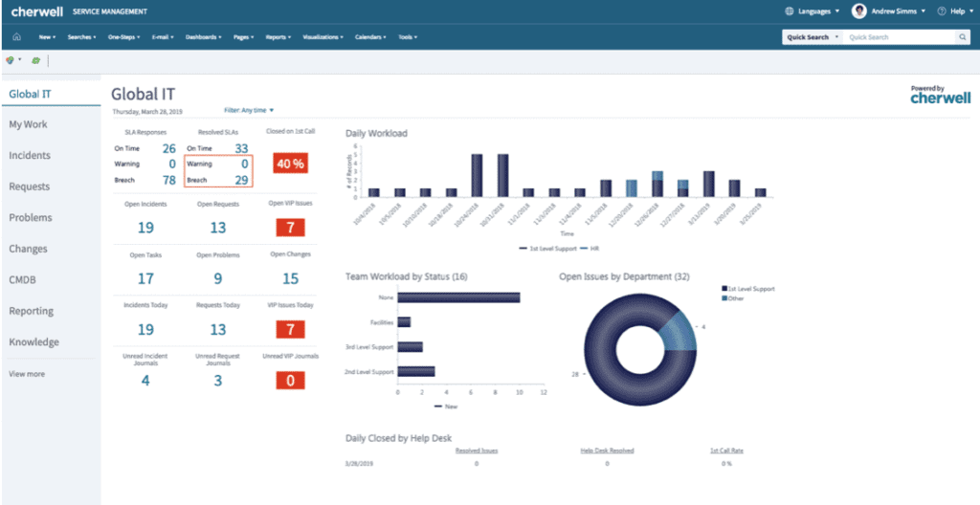Click the globe icon beside Languages
The height and width of the screenshot is (505, 980).
coord(790,11)
